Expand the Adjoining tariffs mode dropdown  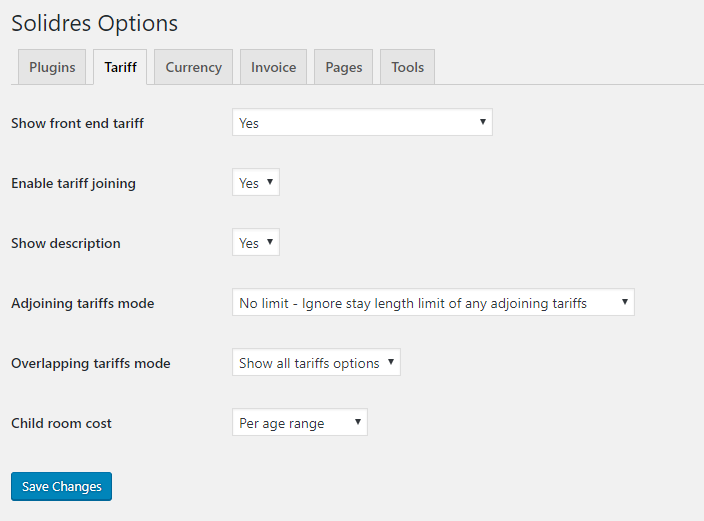click(x=433, y=303)
